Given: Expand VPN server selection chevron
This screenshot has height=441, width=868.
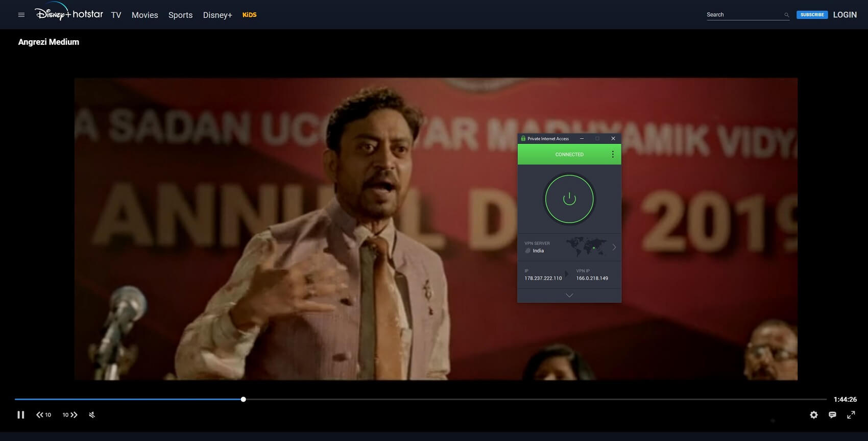Looking at the screenshot, I should point(614,247).
